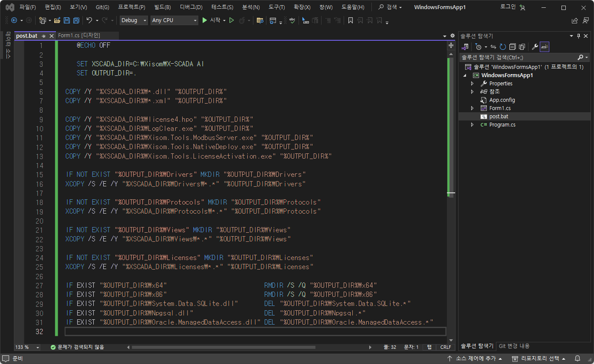The width and height of the screenshot is (594, 364).
Task: Click the toggle bookmark icon in toolbar
Action: (350, 20)
